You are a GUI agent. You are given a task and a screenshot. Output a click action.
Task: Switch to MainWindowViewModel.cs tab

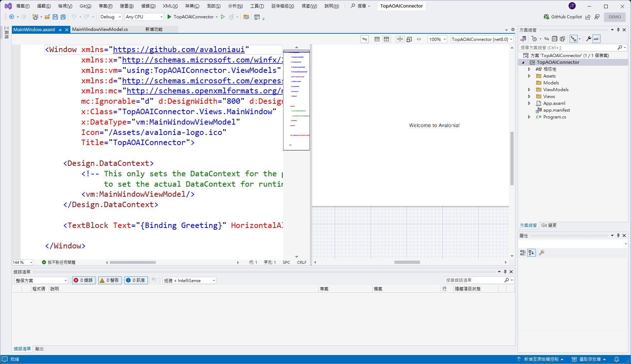[100, 29]
